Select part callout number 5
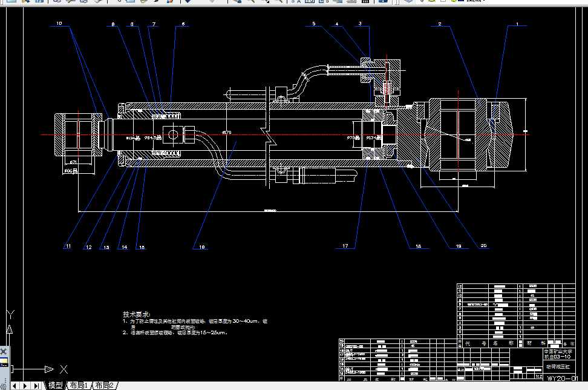This screenshot has height=390, width=588. tap(314, 24)
